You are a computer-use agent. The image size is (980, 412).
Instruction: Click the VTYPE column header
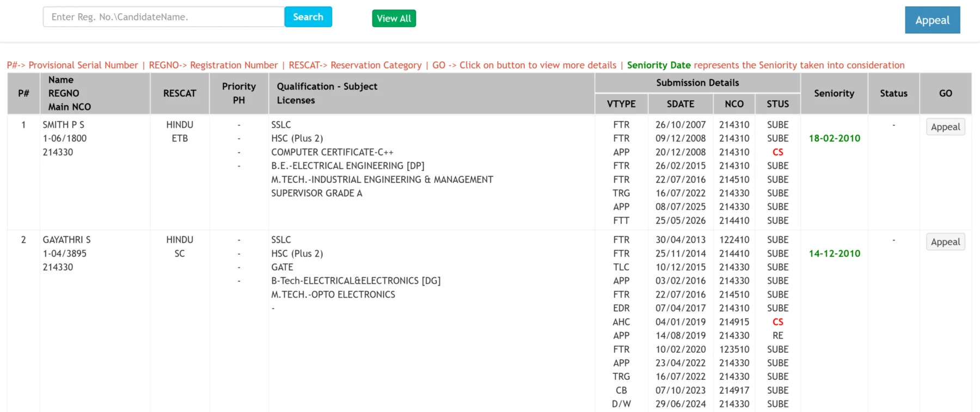click(x=621, y=103)
